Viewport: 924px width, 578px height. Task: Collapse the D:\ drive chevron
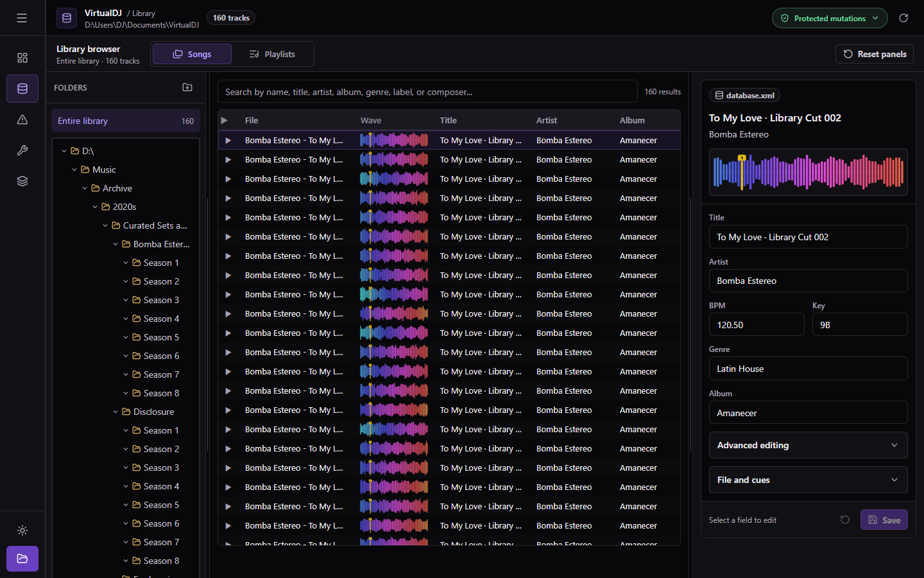[64, 151]
